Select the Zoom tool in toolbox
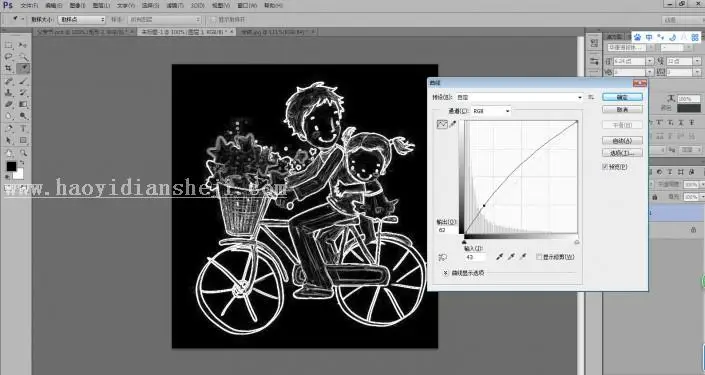 (23, 152)
